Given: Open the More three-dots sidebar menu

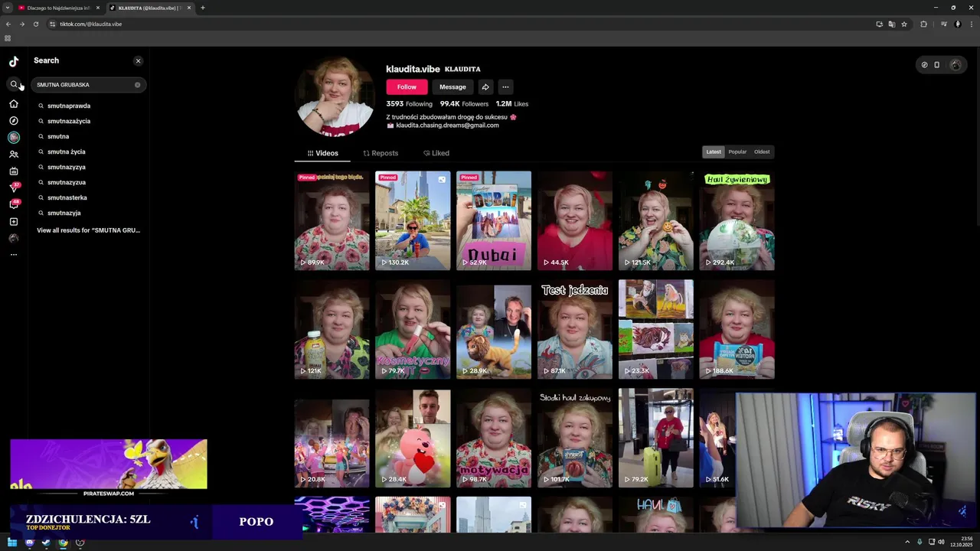Looking at the screenshot, I should click(x=14, y=255).
